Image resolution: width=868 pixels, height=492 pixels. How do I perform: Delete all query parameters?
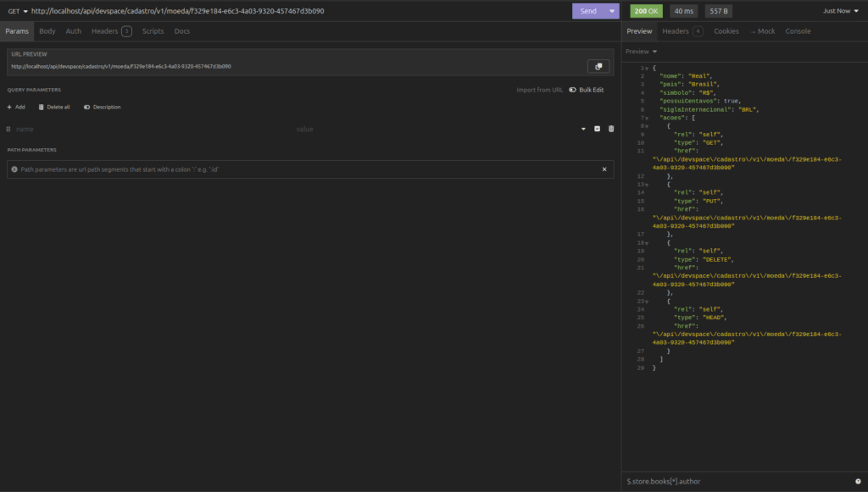[54, 107]
